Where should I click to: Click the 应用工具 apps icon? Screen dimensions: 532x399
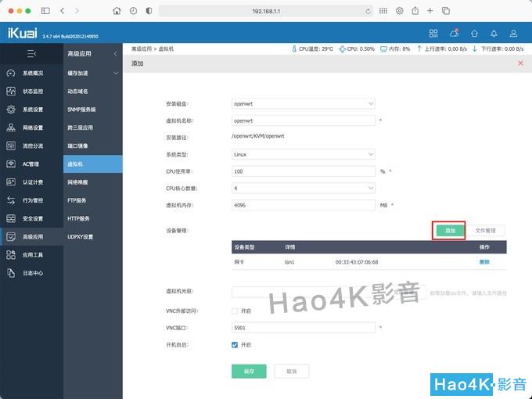coord(11,255)
